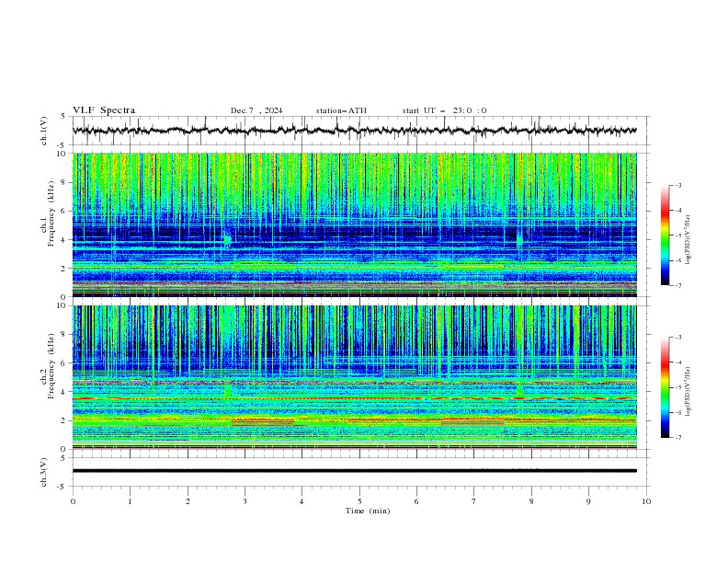Click the time axis tick label '0'

pos(73,501)
